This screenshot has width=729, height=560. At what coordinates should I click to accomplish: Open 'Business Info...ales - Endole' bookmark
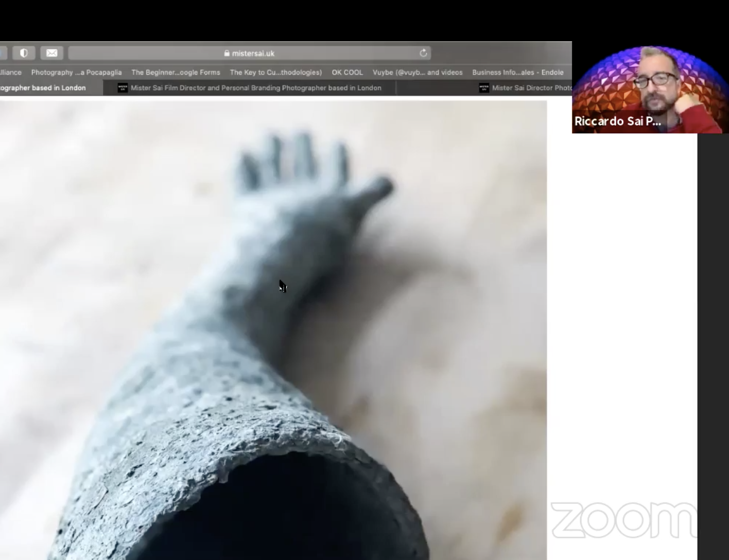point(517,73)
